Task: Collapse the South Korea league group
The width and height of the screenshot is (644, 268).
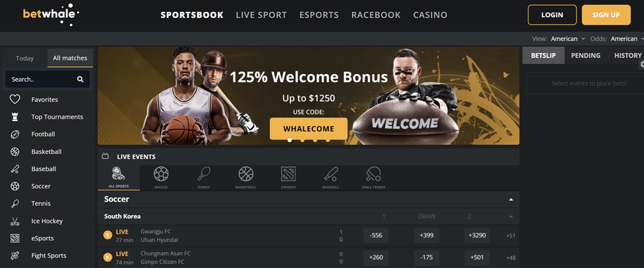Action: [511, 216]
